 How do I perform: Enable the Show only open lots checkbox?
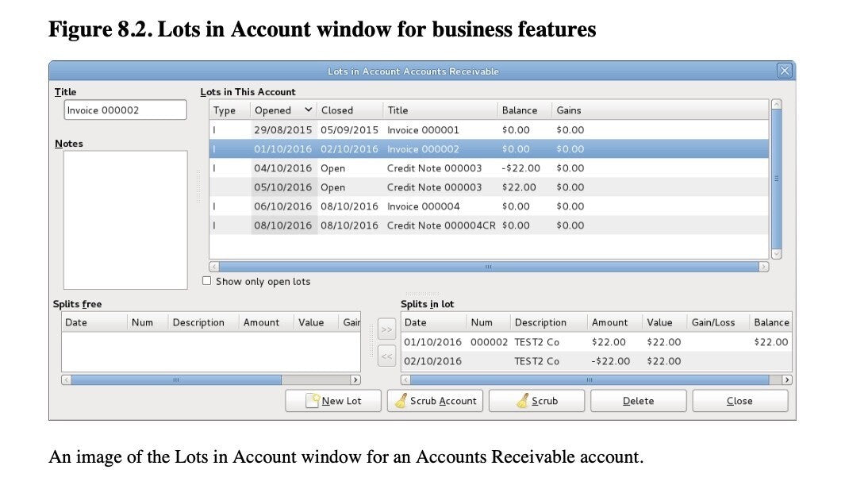(207, 280)
